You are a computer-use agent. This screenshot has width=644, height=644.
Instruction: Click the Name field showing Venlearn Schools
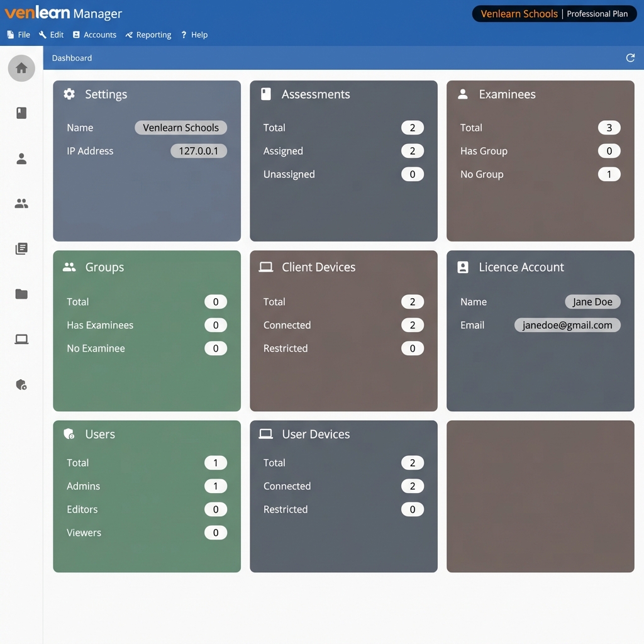click(x=180, y=128)
